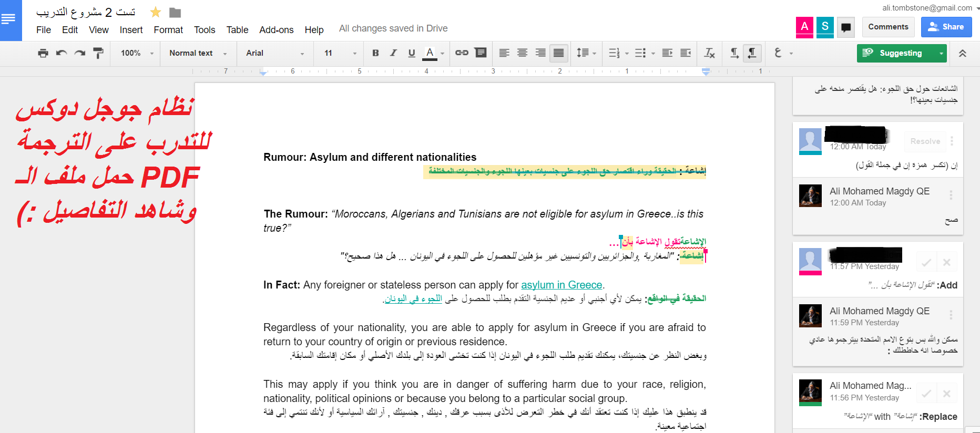Open the zoom 100% dropdown
Viewport: 980px width, 433px height.
point(137,53)
